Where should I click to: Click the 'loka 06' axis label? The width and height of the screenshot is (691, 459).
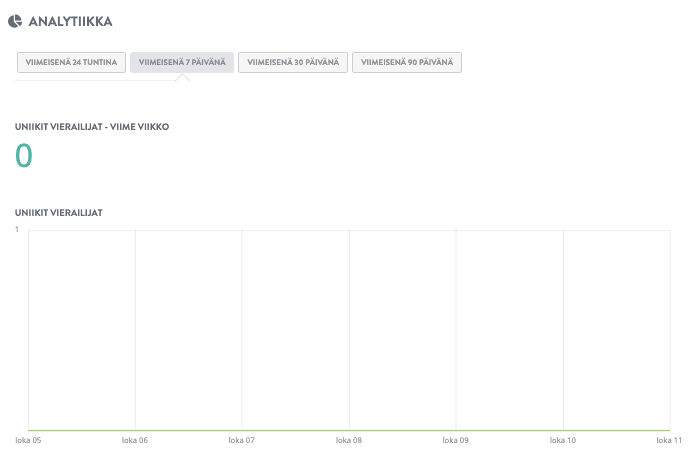click(x=135, y=440)
